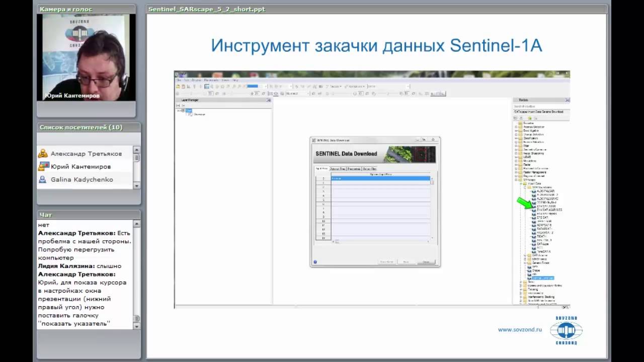Toggle the View layer checkbox in Layer Manager
644x362 pixels.
(183, 111)
